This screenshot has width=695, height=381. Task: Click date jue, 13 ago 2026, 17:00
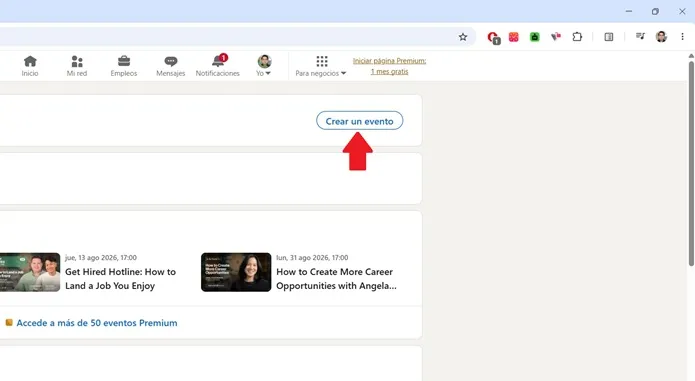(101, 257)
